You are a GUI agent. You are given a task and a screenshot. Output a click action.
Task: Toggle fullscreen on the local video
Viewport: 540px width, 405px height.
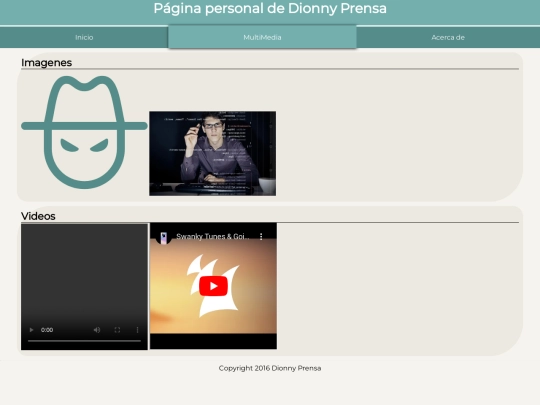pos(117,330)
